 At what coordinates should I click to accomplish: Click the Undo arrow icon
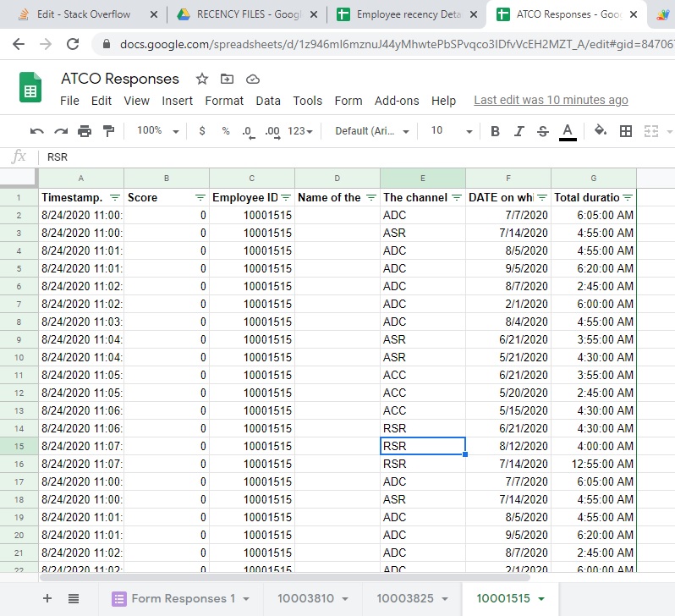pyautogui.click(x=36, y=131)
